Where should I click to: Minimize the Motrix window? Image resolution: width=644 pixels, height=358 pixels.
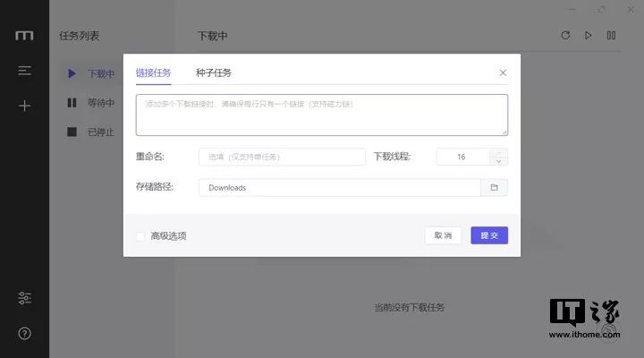click(572, 10)
